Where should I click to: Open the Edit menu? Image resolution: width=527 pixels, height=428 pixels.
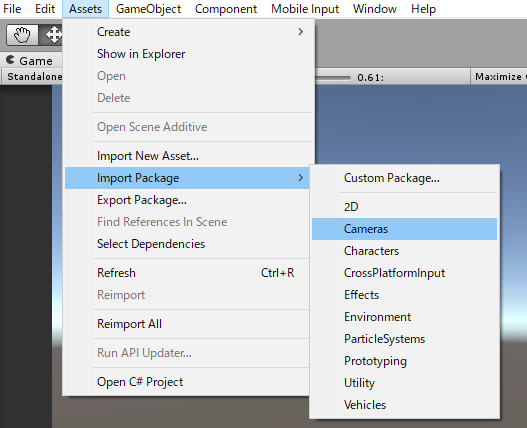click(45, 9)
